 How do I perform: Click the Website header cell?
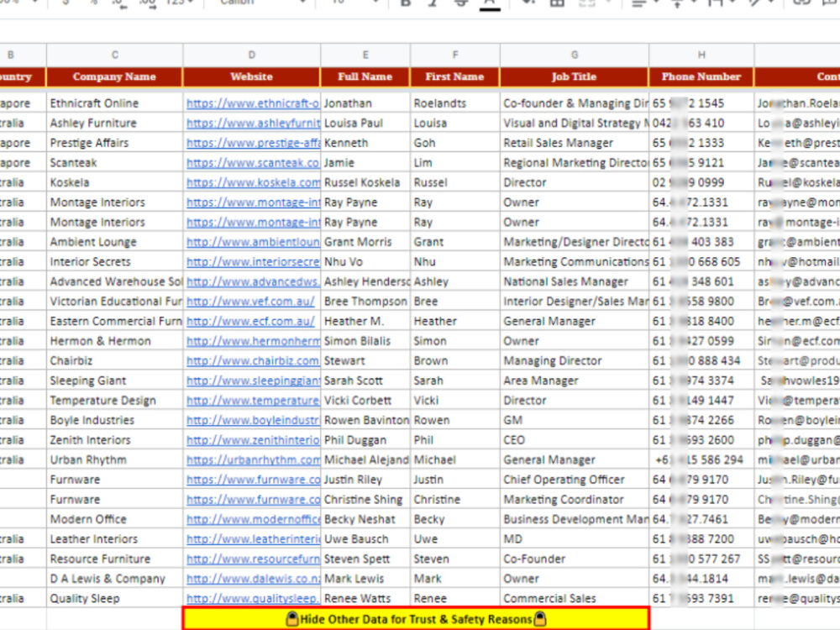click(x=252, y=76)
